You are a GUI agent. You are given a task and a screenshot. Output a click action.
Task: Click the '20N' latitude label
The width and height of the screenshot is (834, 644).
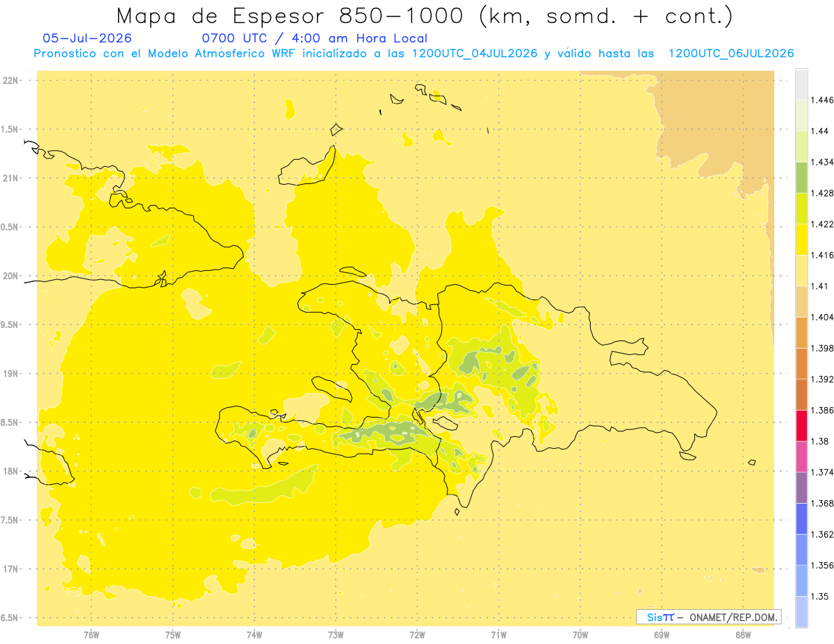click(10, 276)
